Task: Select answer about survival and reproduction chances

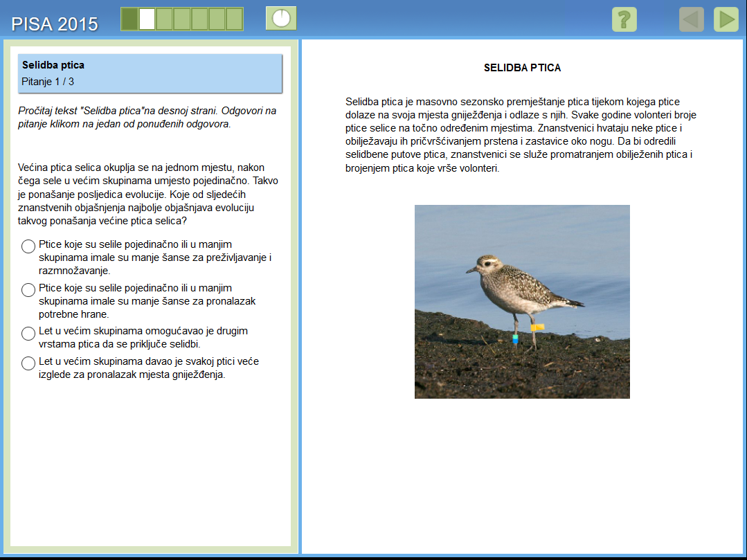Action: tap(28, 246)
